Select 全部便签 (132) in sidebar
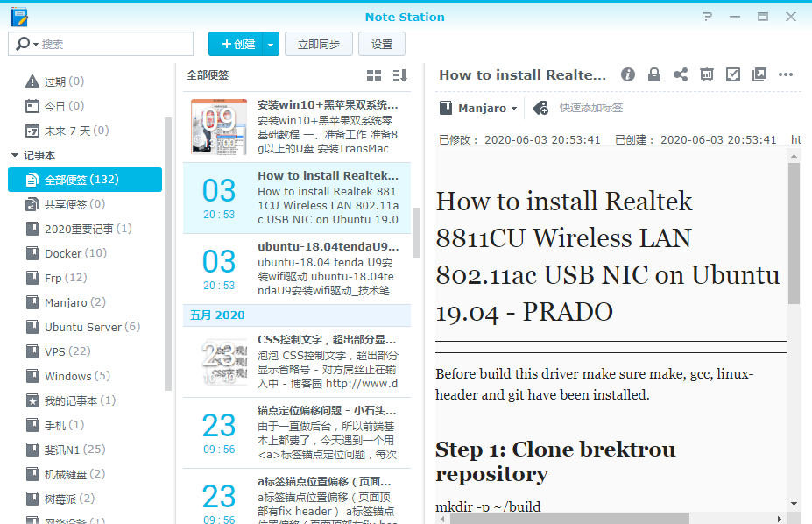Viewport: 812px width, 524px height. (84, 180)
